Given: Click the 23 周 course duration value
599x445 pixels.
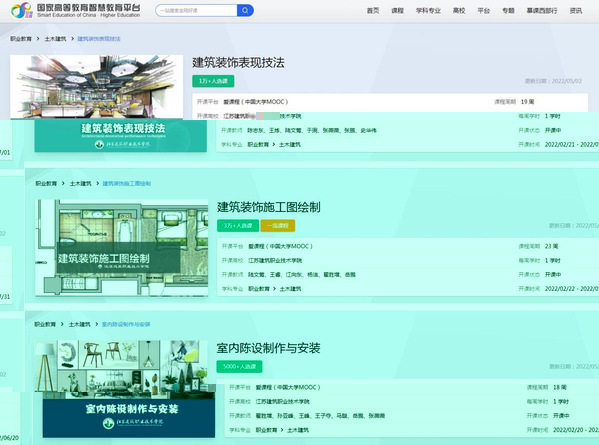Looking at the screenshot, I should (x=552, y=246).
